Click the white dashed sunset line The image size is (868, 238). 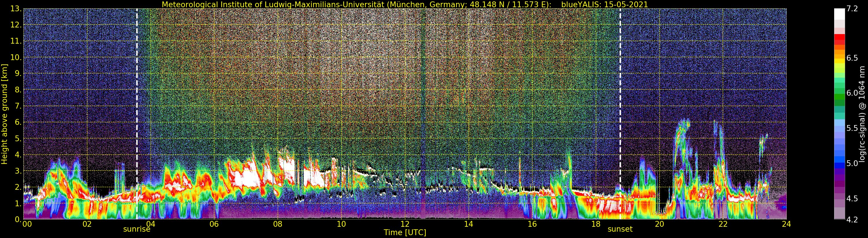tap(620, 101)
